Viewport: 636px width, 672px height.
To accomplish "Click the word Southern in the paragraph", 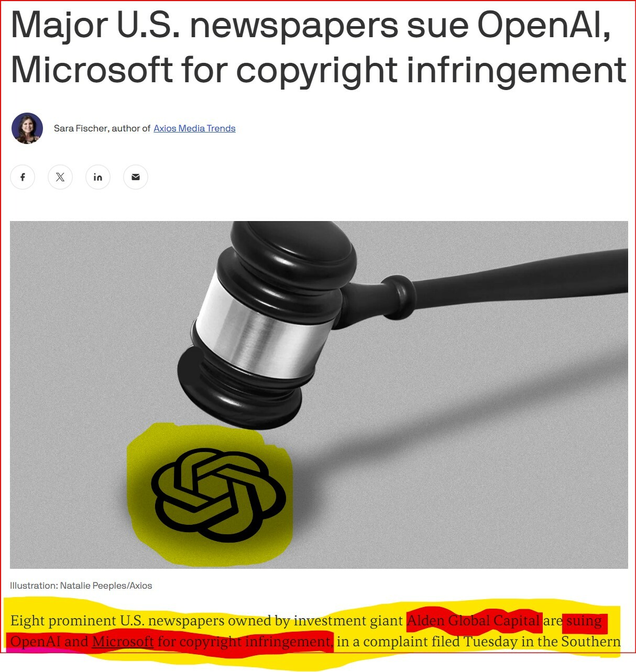I will tap(591, 642).
